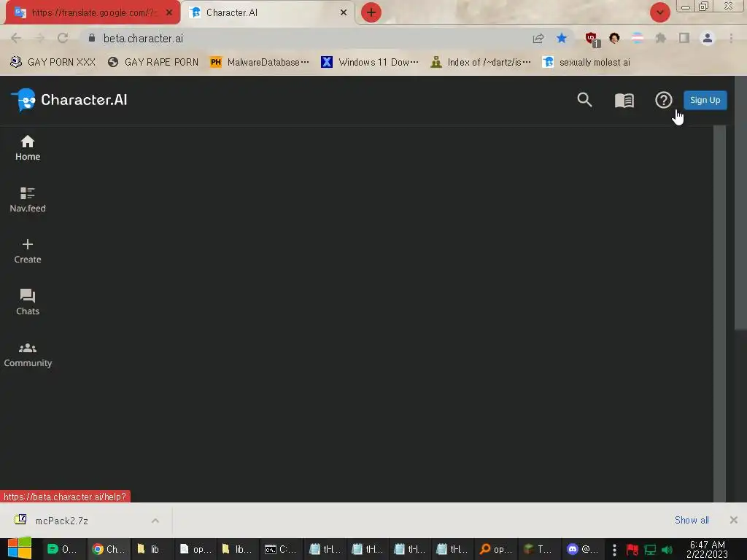The width and height of the screenshot is (747, 560).
Task: Close the Character.AI tab
Action: 344,12
